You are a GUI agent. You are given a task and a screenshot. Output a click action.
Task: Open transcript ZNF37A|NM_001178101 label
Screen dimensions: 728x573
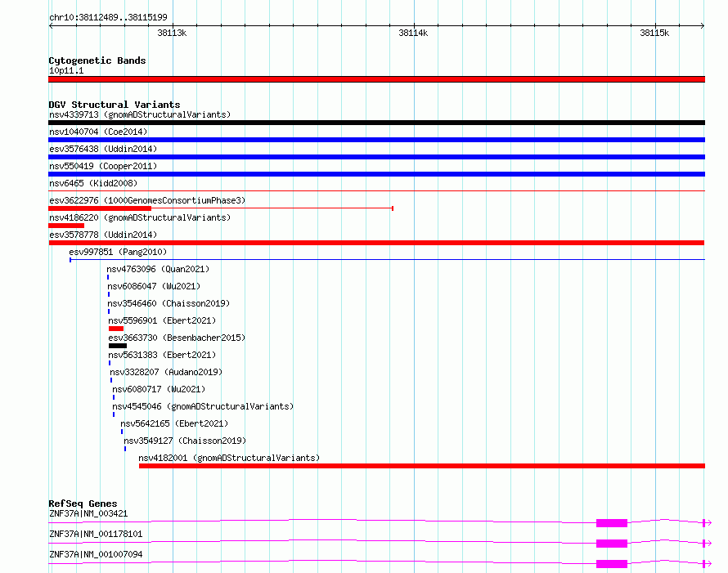[x=96, y=534]
